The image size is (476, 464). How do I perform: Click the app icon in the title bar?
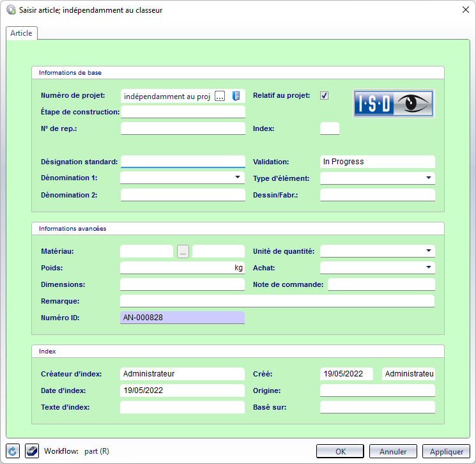(x=10, y=10)
